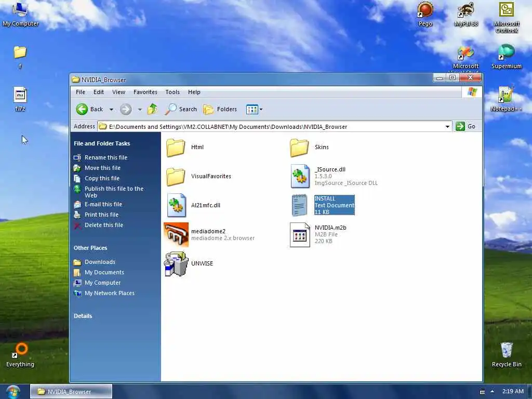The width and height of the screenshot is (532, 399).
Task: Collapse the File and Folder Tasks section
Action: click(102, 143)
